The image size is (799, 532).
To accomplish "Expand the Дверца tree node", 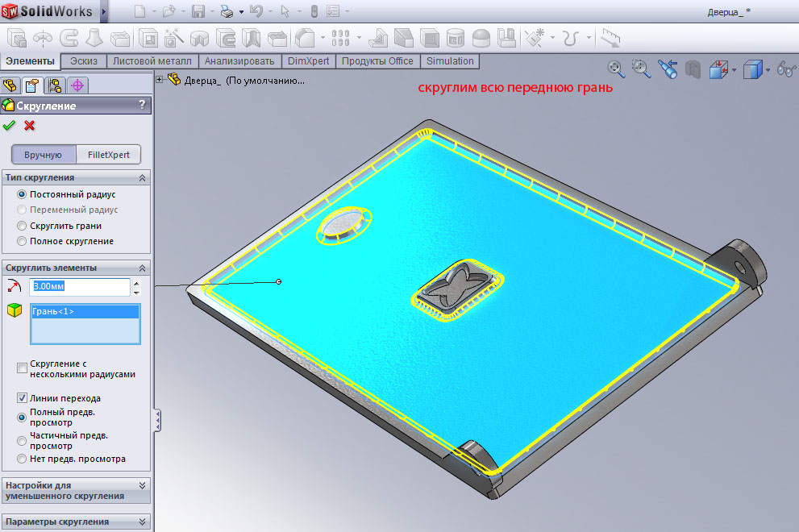I will click(160, 79).
